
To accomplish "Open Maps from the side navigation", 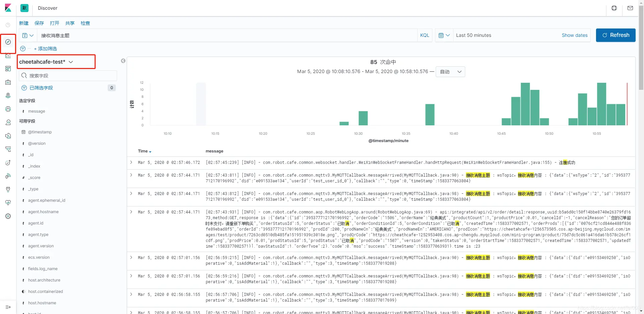I will [8, 96].
